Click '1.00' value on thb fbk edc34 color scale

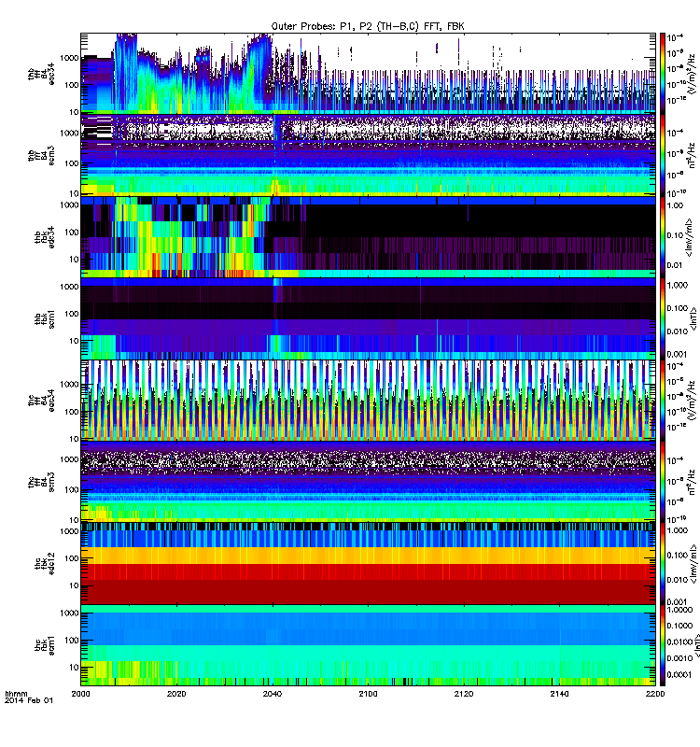675,205
